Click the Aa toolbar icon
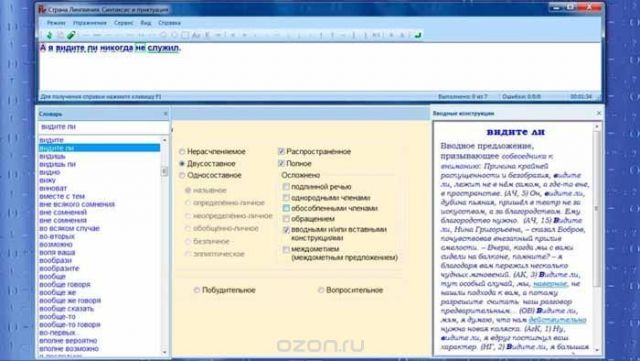 [196, 35]
